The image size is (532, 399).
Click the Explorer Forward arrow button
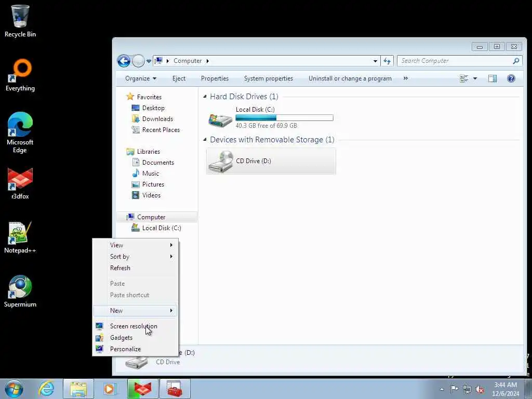coord(138,61)
